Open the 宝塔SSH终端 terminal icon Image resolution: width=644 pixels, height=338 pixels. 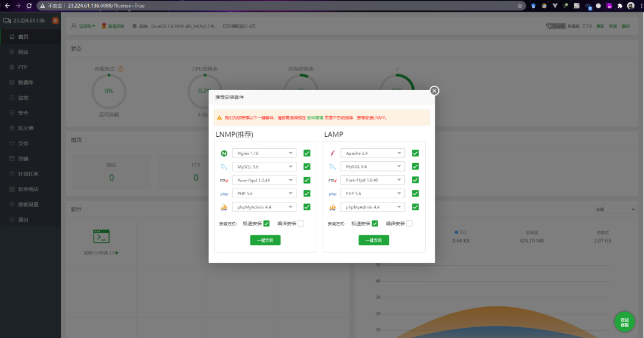[x=101, y=236]
